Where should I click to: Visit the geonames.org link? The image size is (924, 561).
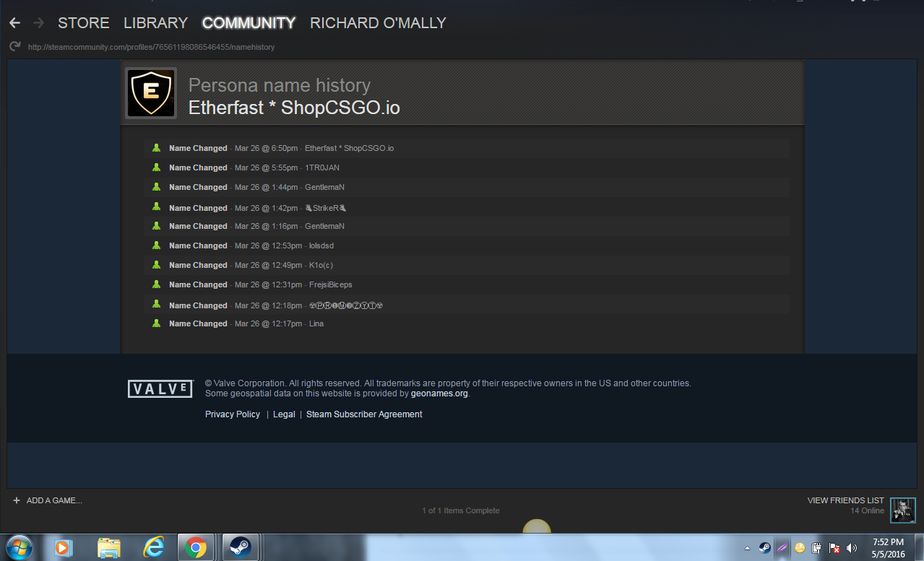(x=439, y=393)
